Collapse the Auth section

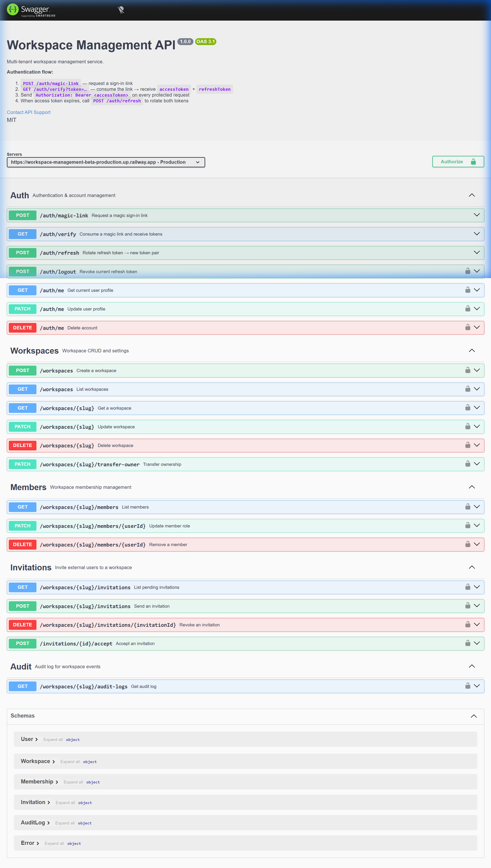point(472,195)
